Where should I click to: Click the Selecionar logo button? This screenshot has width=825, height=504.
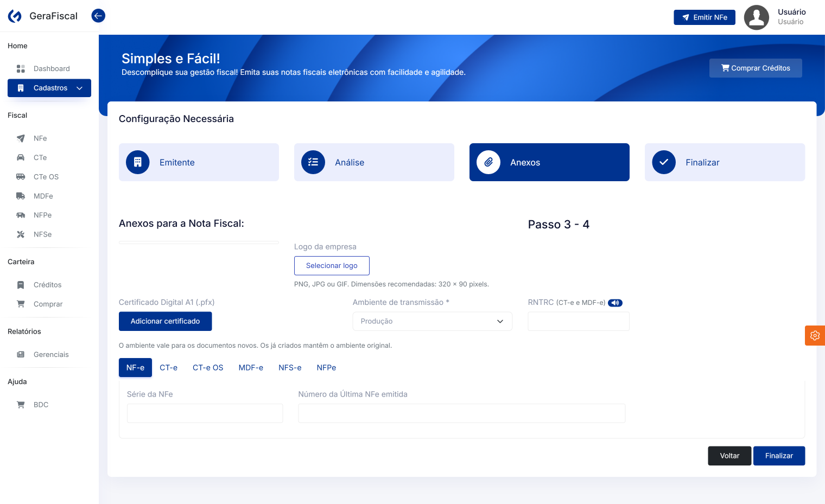pyautogui.click(x=332, y=266)
